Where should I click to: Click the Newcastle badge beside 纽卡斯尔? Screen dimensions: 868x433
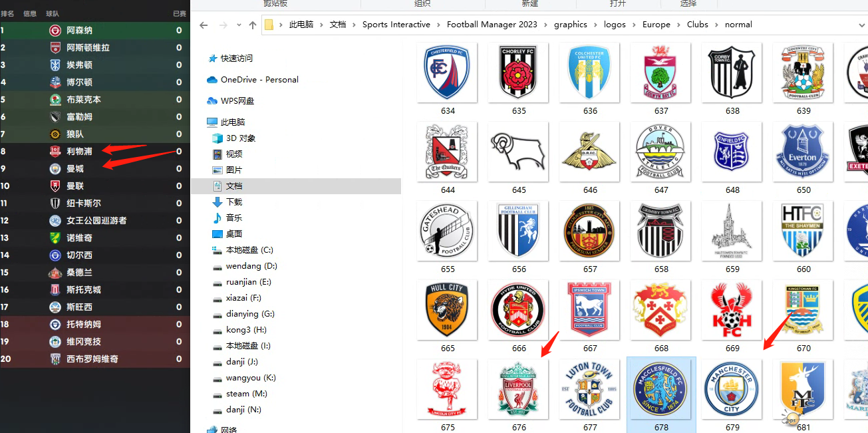[x=55, y=204]
